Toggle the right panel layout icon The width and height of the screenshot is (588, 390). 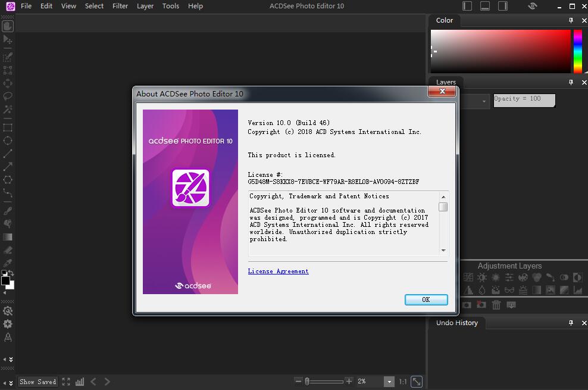coord(503,6)
